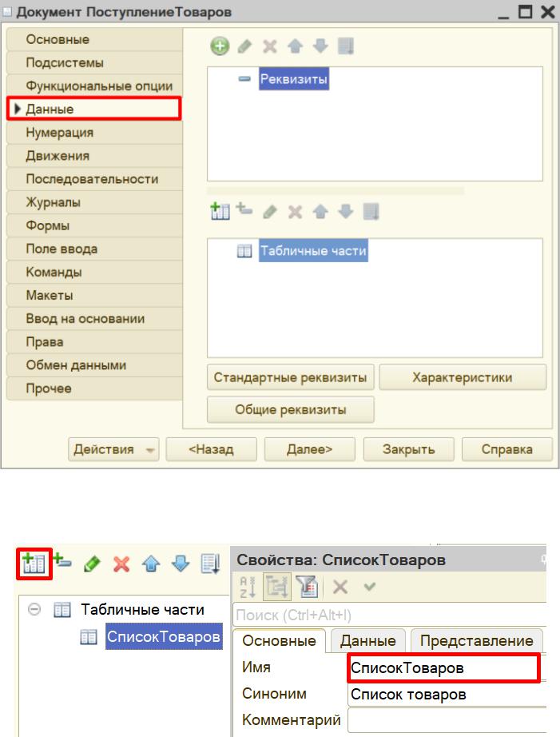The width and height of the screenshot is (560, 737).
Task: Collapse the Реквизиты tree node
Action: coord(244,79)
